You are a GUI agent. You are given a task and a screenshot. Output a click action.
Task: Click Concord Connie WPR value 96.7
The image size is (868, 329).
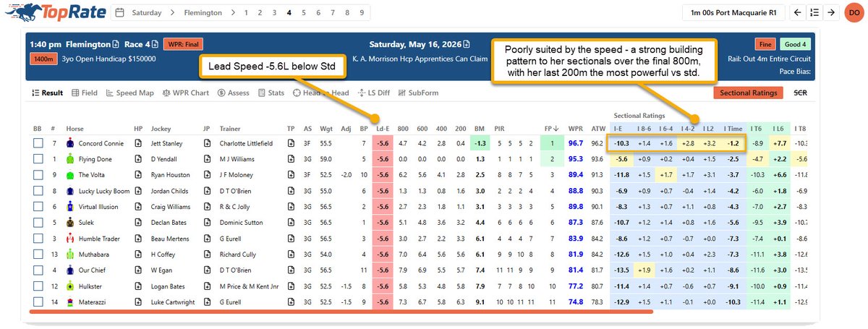(x=576, y=143)
